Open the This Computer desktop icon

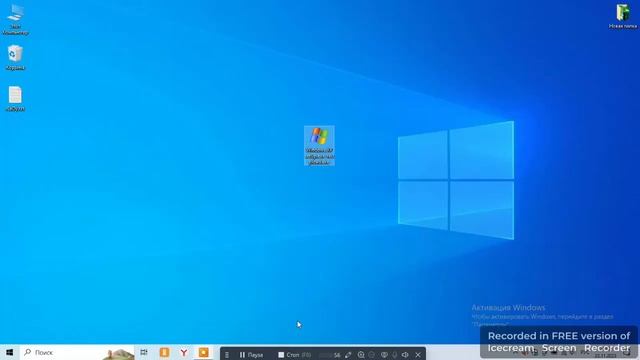15,19
